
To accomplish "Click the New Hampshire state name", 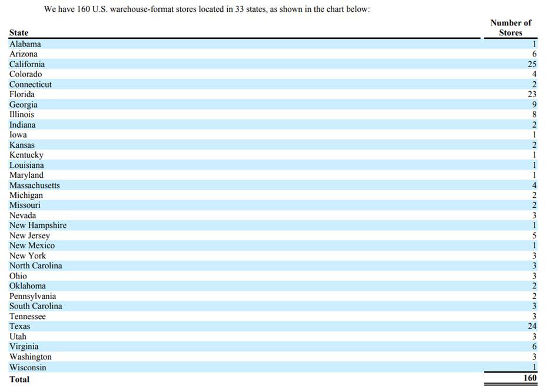I will (x=38, y=225).
